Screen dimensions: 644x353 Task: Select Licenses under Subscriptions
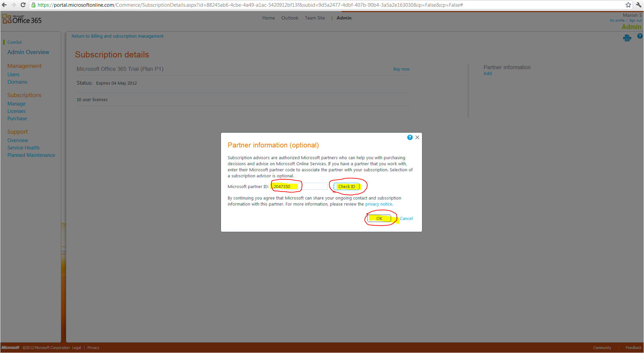coord(16,111)
